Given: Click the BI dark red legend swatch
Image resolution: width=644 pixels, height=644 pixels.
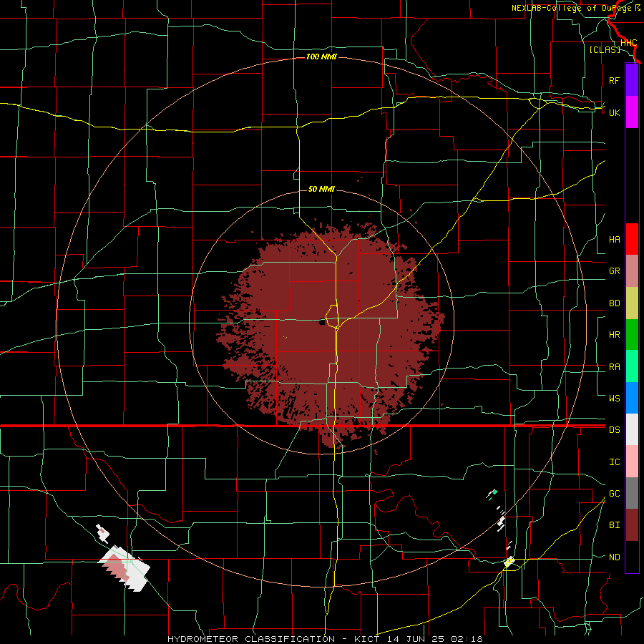Looking at the screenshot, I should [x=632, y=525].
